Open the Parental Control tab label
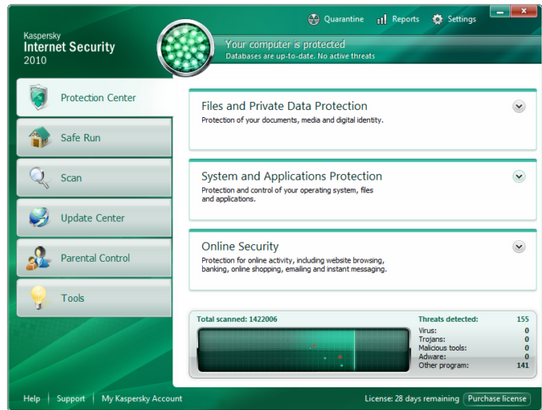 pos(95,258)
